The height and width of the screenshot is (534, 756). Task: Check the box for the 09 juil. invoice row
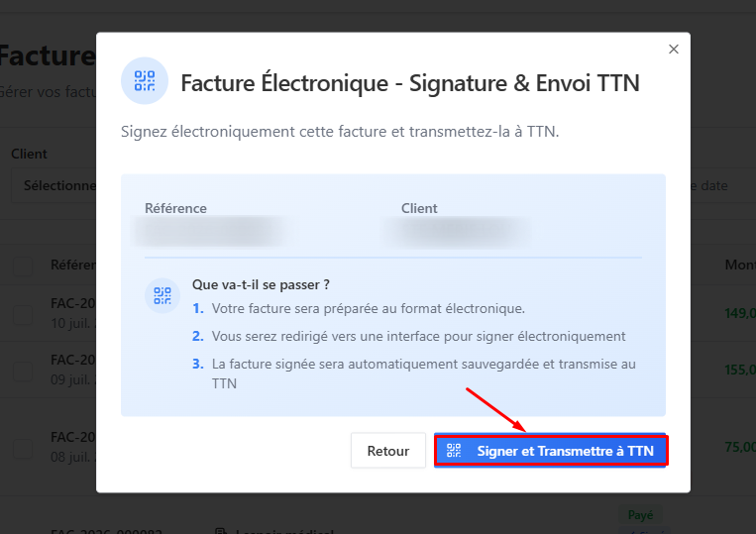point(23,372)
